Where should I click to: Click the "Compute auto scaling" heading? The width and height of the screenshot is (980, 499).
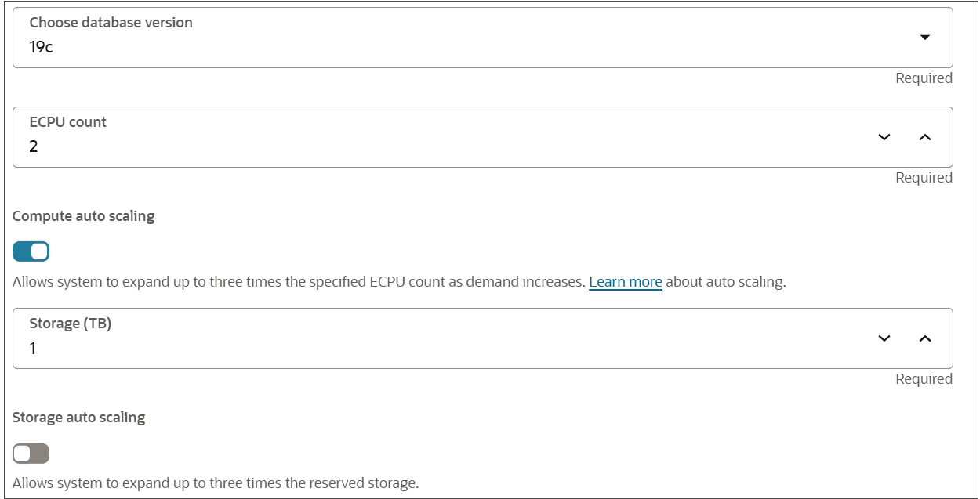point(83,216)
